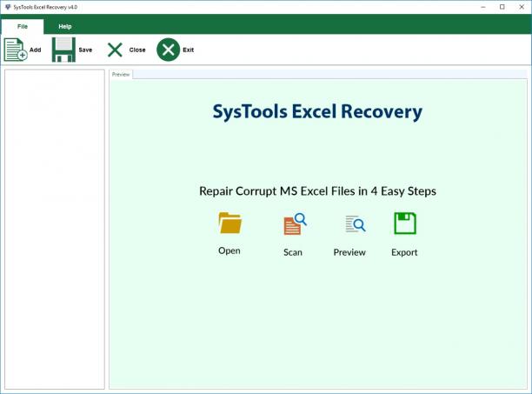Open the File ribbon tab
The image size is (532, 394).
tap(23, 26)
